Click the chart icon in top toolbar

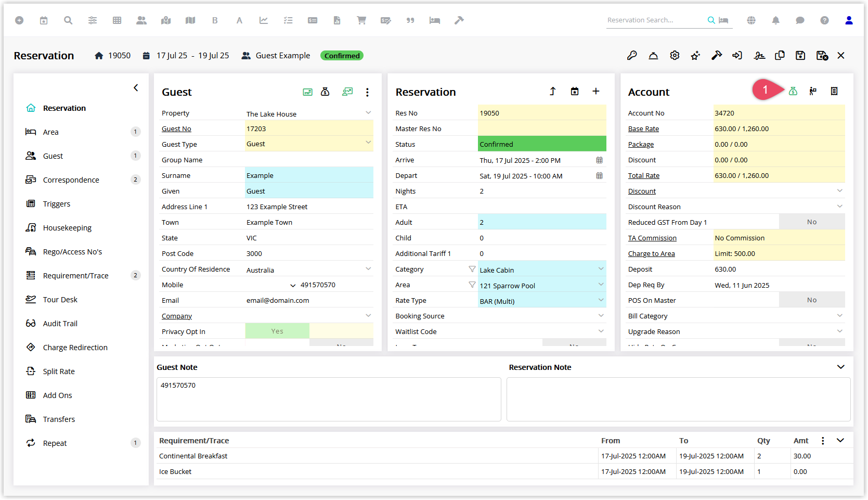click(x=264, y=20)
